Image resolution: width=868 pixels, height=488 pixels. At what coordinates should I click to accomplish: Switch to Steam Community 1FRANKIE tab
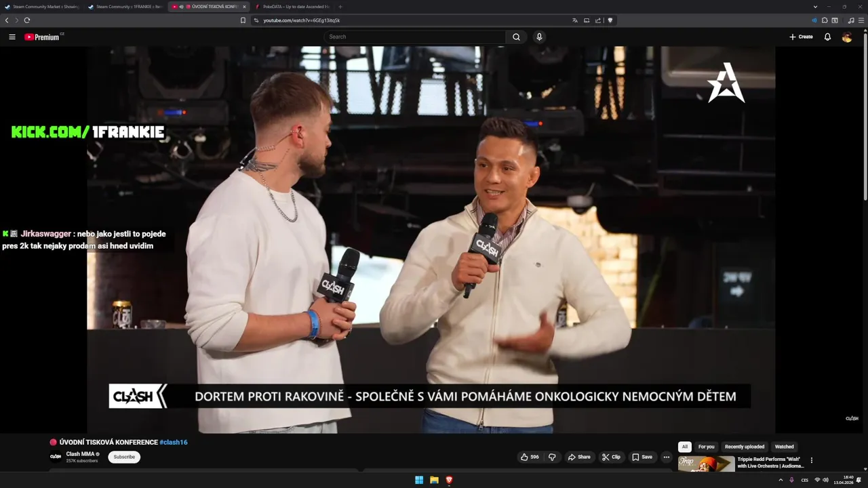point(125,7)
